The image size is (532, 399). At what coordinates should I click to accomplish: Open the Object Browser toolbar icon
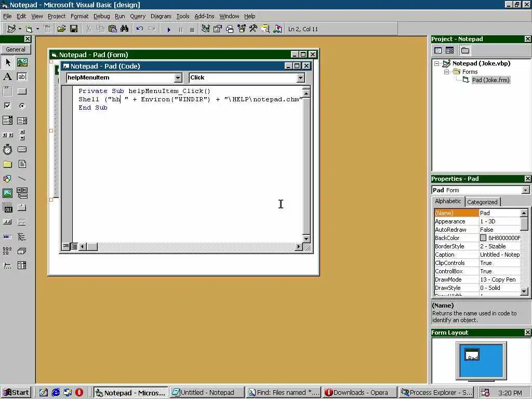coord(242,29)
